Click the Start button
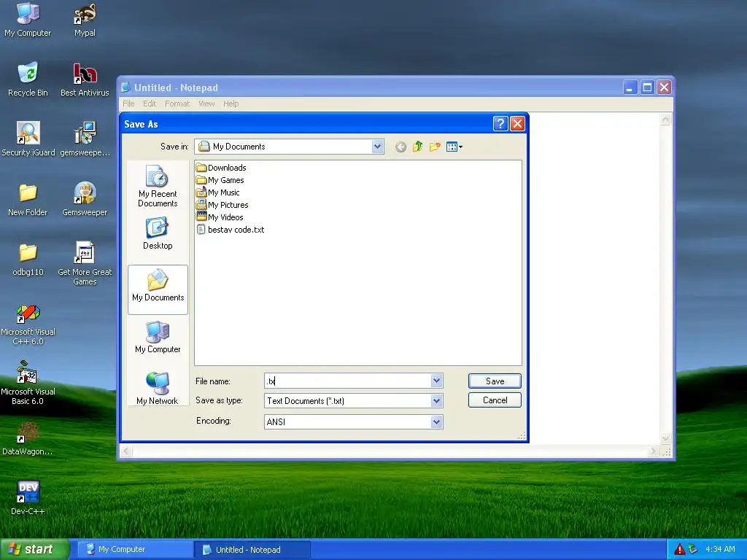This screenshot has height=560, width=747. pos(34,550)
